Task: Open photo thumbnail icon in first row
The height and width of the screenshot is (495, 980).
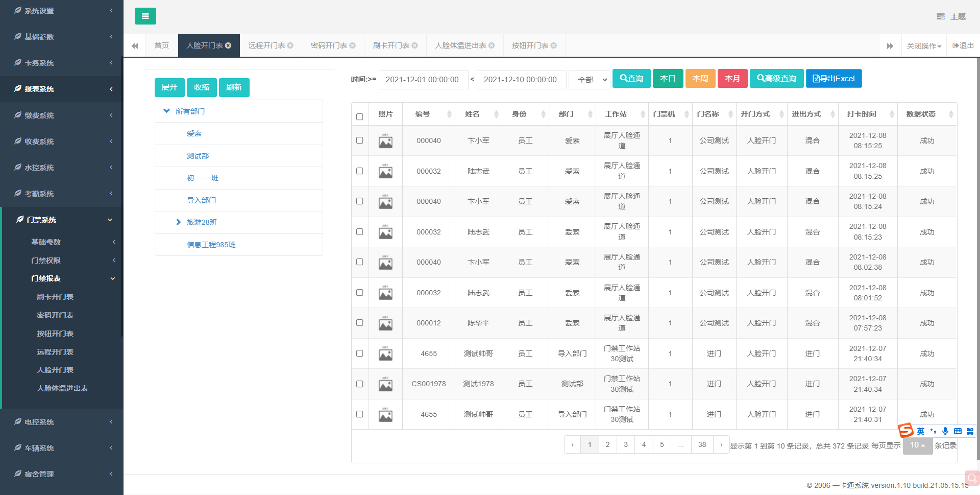Action: click(385, 141)
